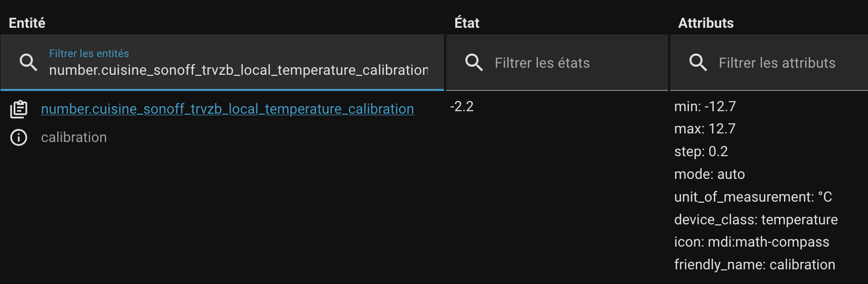868x284 pixels.
Task: Click the État column header
Action: coord(467,23)
